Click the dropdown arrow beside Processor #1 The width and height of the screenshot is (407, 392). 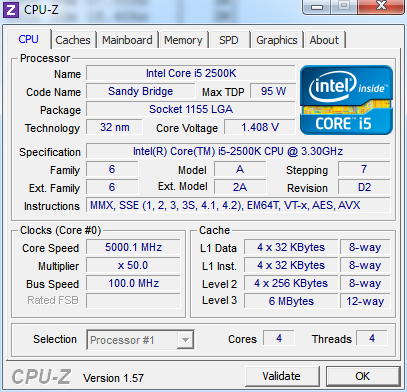pyautogui.click(x=185, y=340)
